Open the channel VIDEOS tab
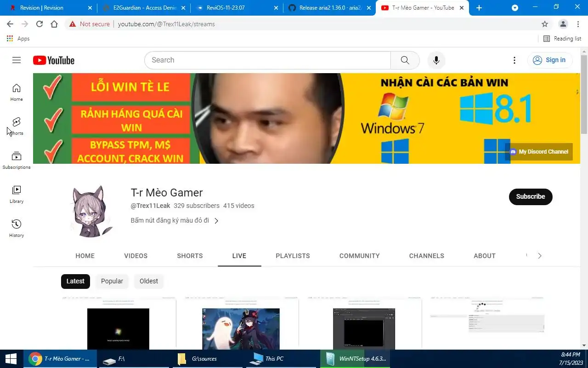Image resolution: width=588 pixels, height=368 pixels. pyautogui.click(x=136, y=256)
